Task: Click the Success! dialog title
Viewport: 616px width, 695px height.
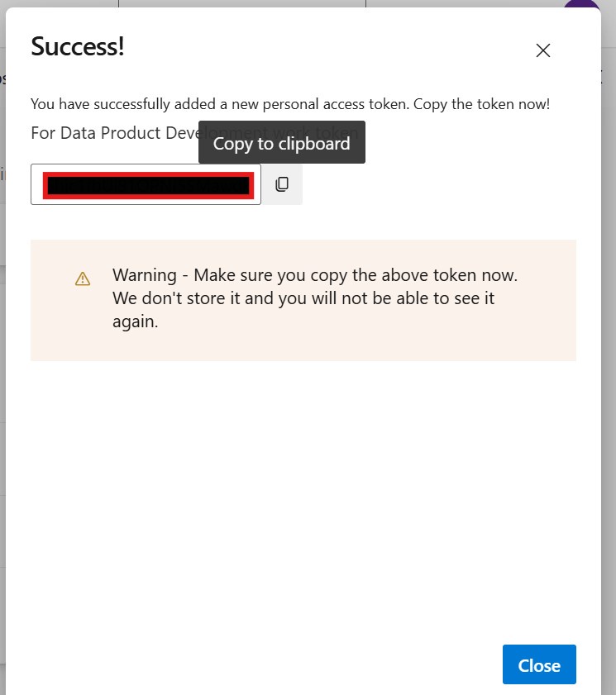Action: pos(77,46)
